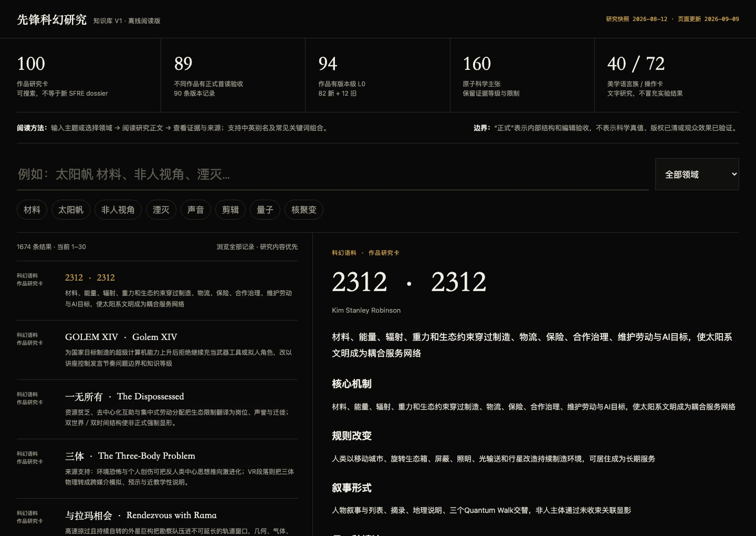The width and height of the screenshot is (756, 536).
Task: Open the 全部领域 domain dropdown
Action: pyautogui.click(x=697, y=174)
